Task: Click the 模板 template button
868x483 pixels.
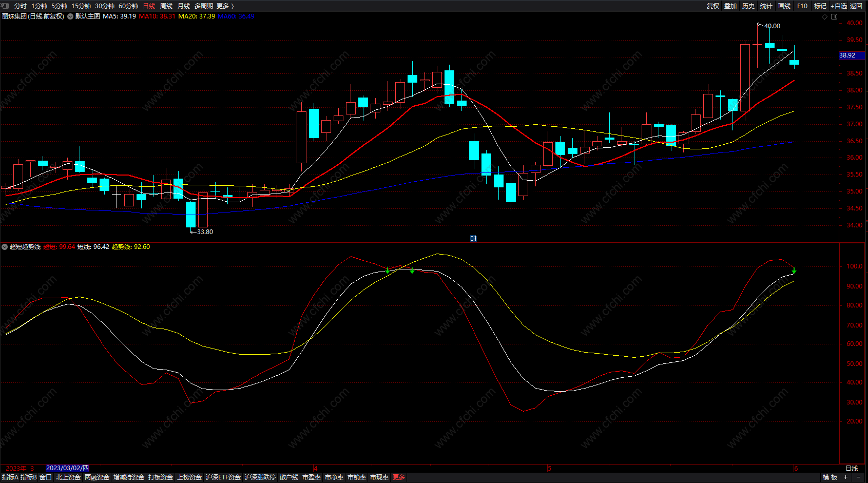Action: coord(830,477)
